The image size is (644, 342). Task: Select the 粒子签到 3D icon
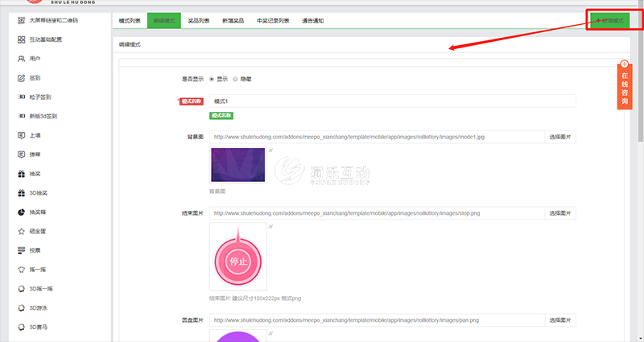pos(22,97)
